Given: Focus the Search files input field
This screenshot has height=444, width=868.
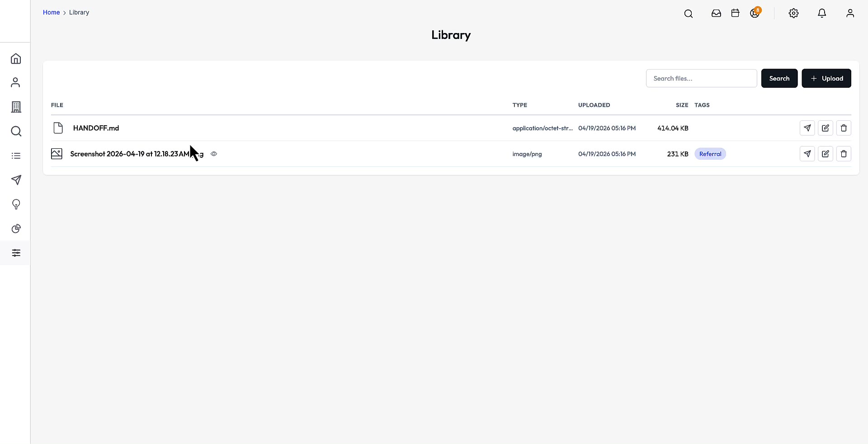Looking at the screenshot, I should 701,78.
